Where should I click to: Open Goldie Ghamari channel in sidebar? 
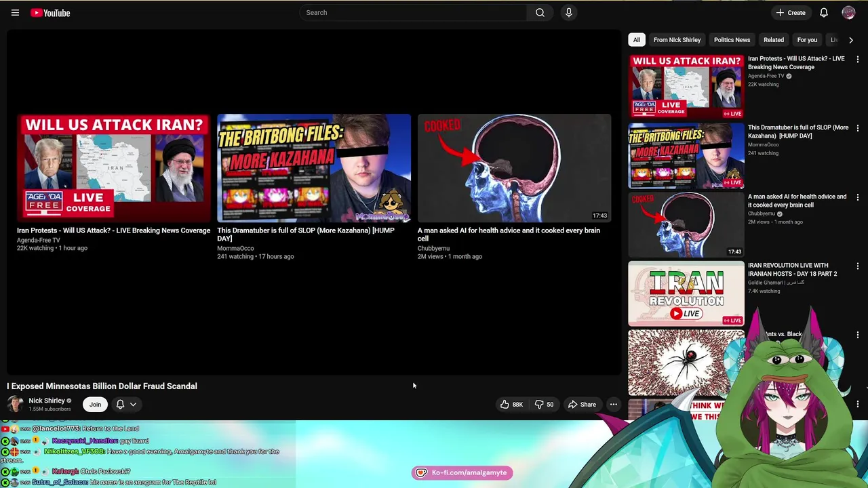coord(776,283)
